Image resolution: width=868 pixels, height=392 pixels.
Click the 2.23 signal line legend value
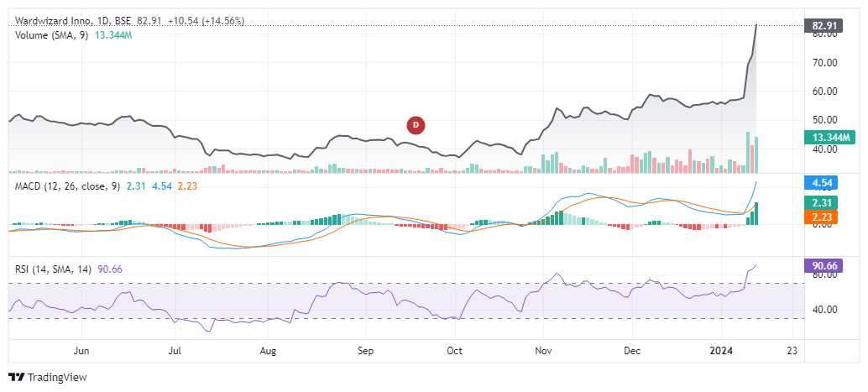click(x=188, y=186)
